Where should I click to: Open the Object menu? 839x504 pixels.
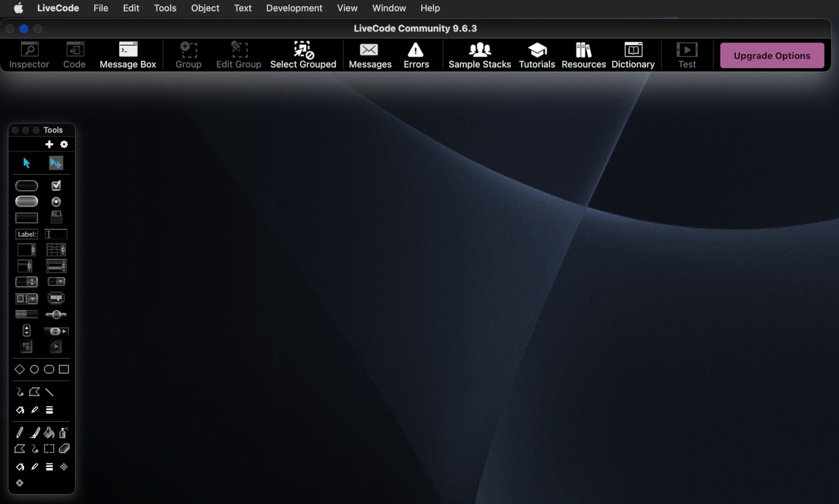[205, 8]
